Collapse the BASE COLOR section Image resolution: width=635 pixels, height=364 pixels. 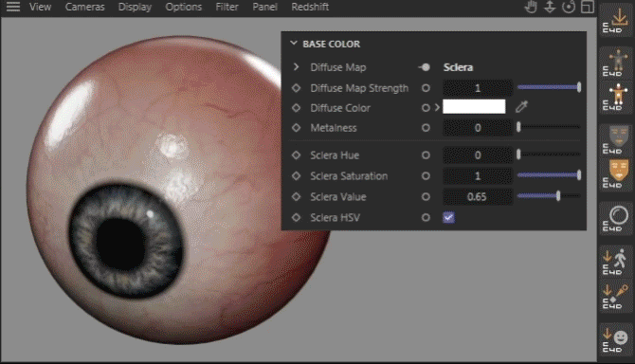294,44
